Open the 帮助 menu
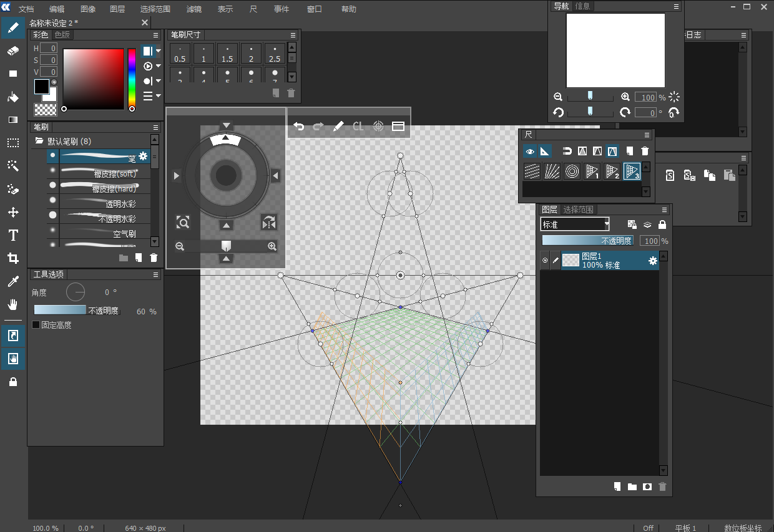The width and height of the screenshot is (774, 532). (349, 9)
